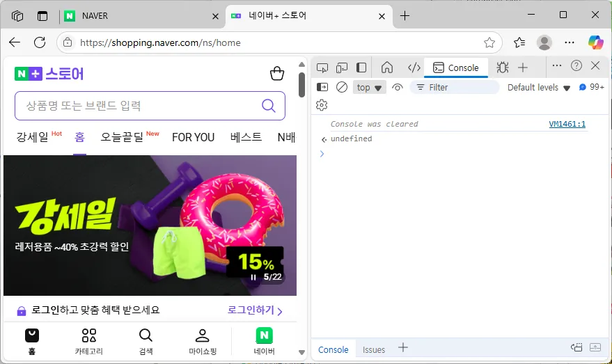612x364 pixels.
Task: Open the 강세일 Hot tab
Action: (39, 137)
